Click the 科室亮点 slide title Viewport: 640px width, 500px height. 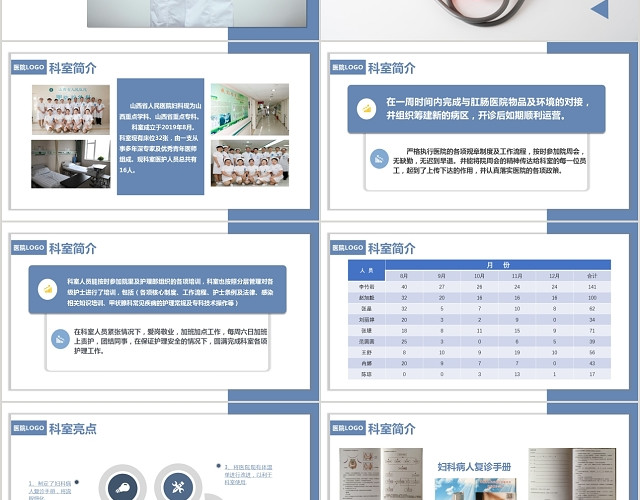pos(73,429)
